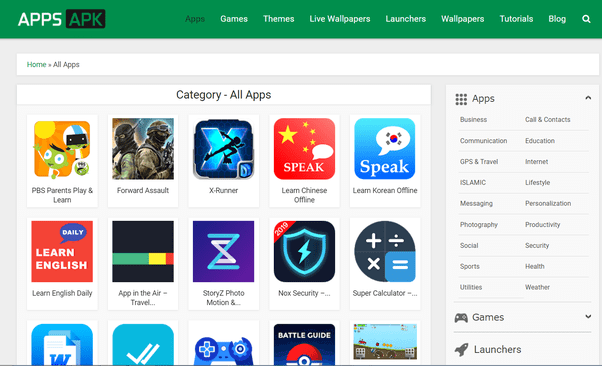Image resolution: width=602 pixels, height=366 pixels.
Task: Expand the Games sidebar section chevron
Action: 588,316
